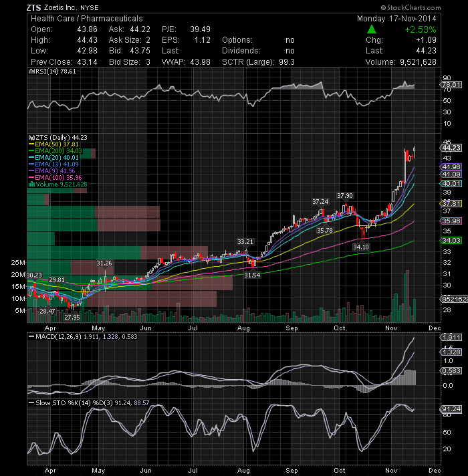
Task: Click the Dividends label
Action: (241, 51)
